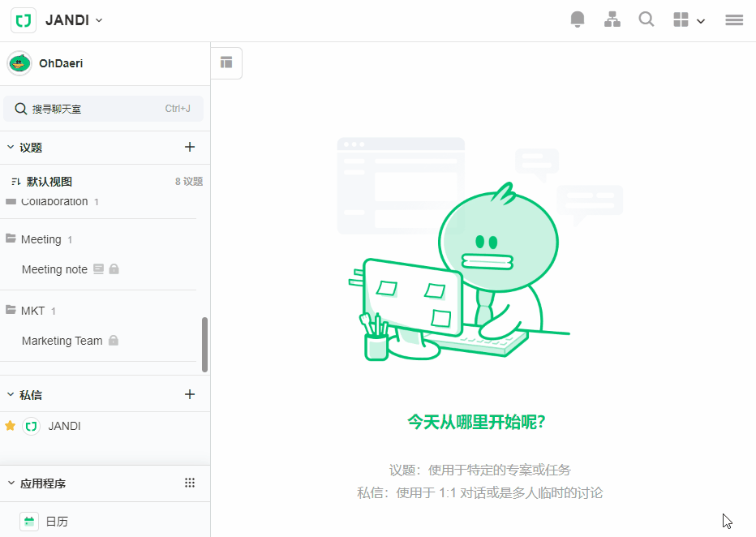Toggle the sidebar panel layout icon

click(226, 62)
